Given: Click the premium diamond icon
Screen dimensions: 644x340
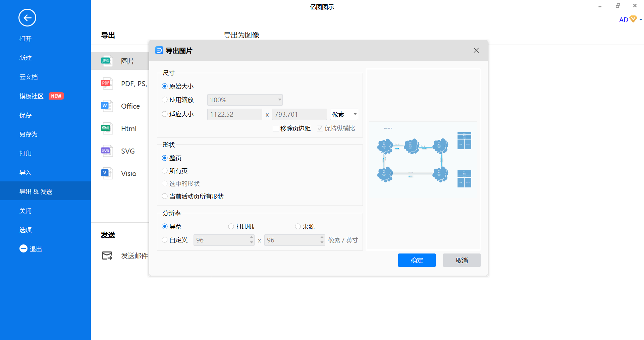Looking at the screenshot, I should (633, 19).
